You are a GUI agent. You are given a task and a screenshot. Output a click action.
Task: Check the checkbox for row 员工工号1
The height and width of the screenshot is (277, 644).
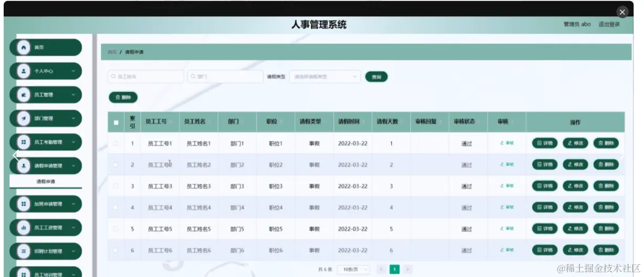click(116, 143)
